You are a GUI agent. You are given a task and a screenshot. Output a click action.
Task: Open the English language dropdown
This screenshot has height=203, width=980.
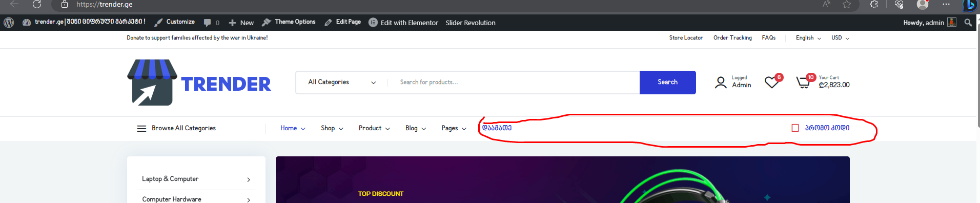808,38
